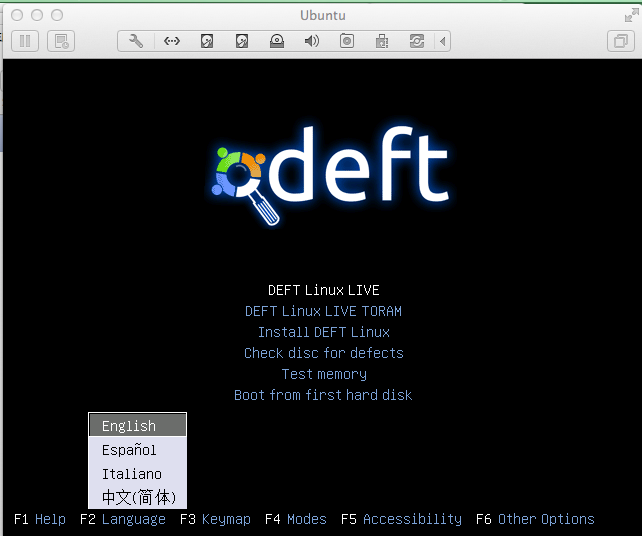Open F3 Keymap menu
The height and width of the screenshot is (536, 642).
pos(215,519)
